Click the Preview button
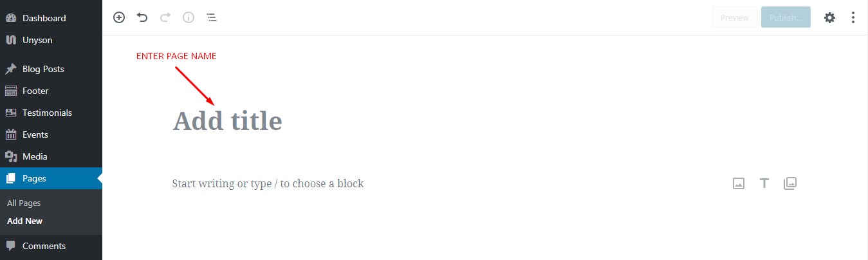This screenshot has height=260, width=868. pyautogui.click(x=734, y=17)
